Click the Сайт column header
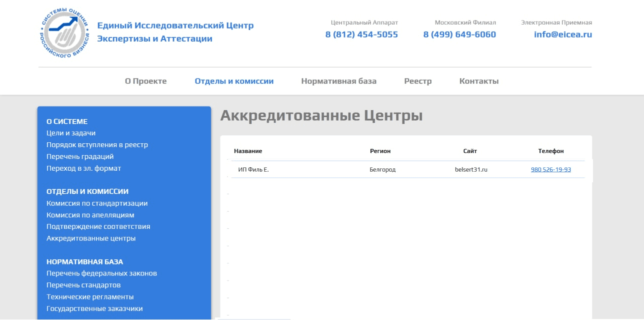 coord(470,151)
